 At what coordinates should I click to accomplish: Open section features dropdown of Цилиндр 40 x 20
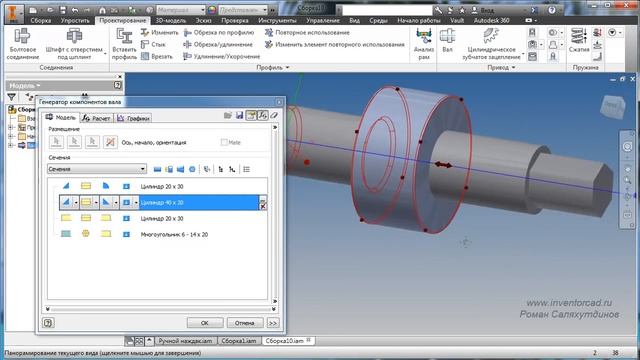pyautogui.click(x=136, y=202)
